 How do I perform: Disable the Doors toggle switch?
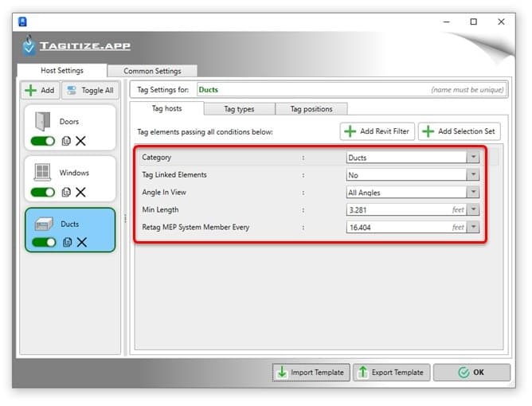click(x=43, y=141)
